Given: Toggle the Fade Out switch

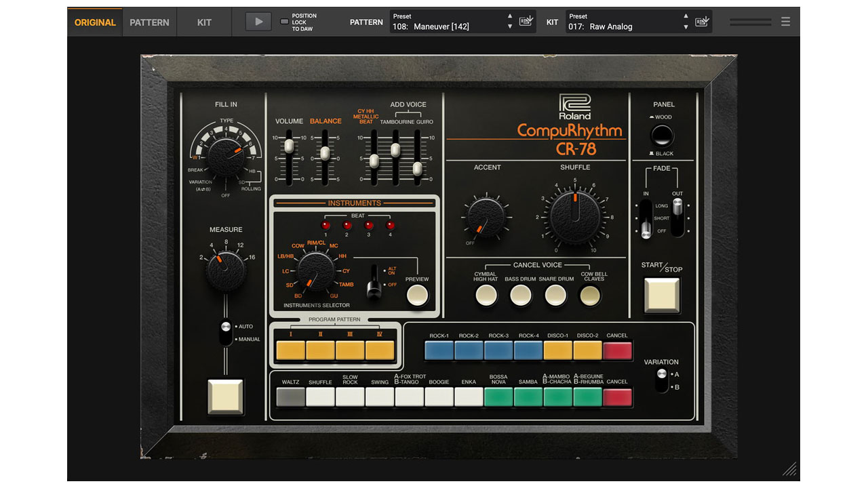Looking at the screenshot, I should pyautogui.click(x=677, y=218).
